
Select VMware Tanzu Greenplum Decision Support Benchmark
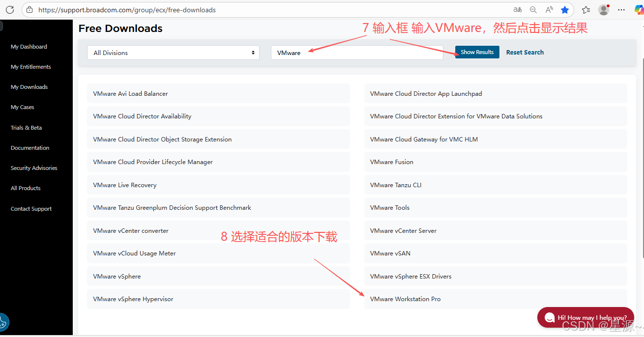[218, 207]
